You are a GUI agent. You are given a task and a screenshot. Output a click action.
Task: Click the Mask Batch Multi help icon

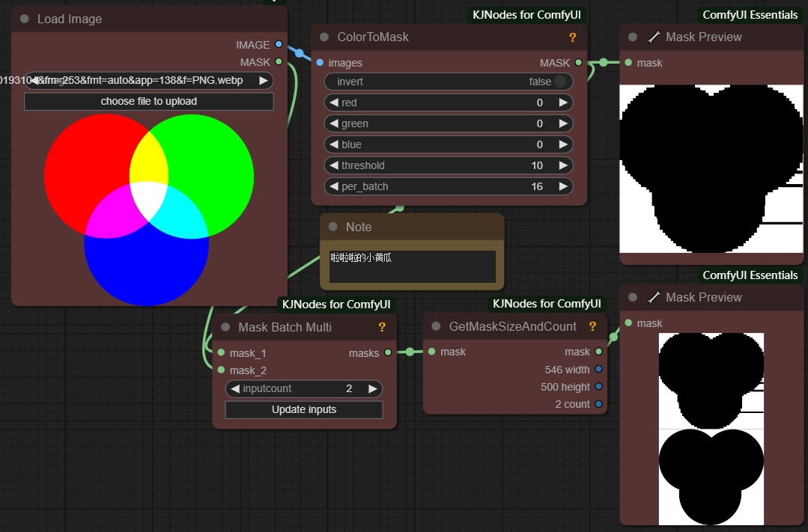[382, 327]
